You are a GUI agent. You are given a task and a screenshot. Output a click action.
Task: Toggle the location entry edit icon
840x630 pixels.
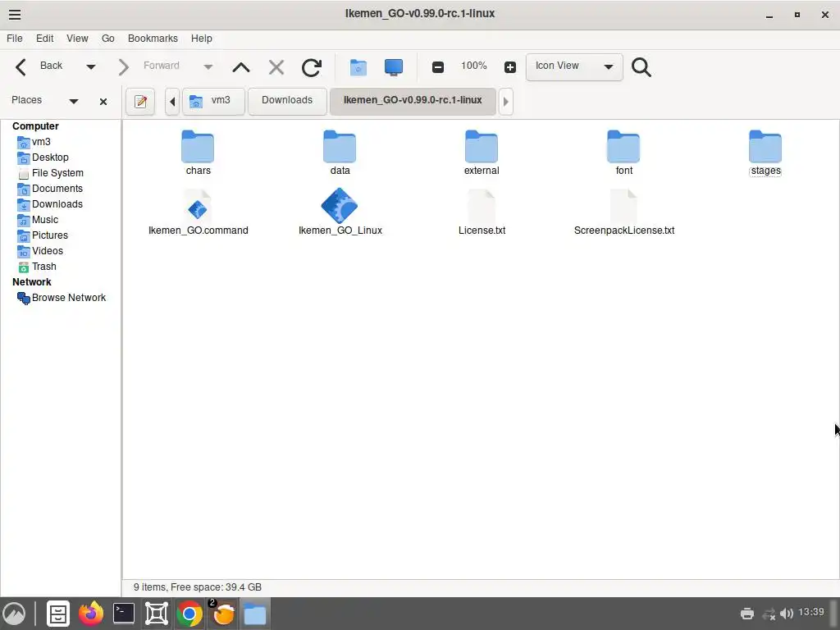point(140,101)
